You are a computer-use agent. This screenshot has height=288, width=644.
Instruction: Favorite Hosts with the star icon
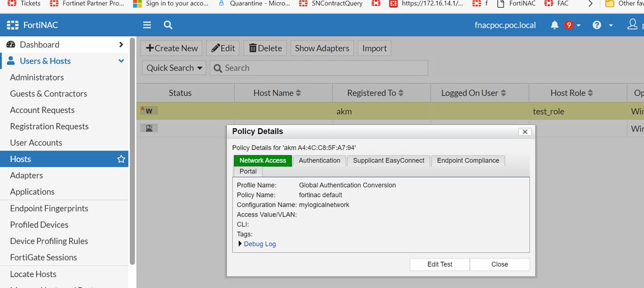121,159
